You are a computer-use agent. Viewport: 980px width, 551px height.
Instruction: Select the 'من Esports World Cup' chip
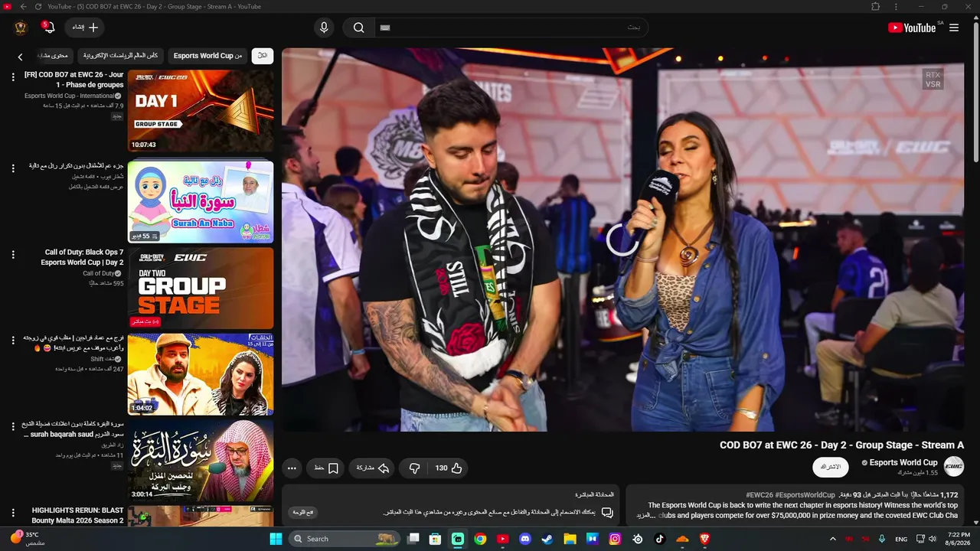coord(207,56)
